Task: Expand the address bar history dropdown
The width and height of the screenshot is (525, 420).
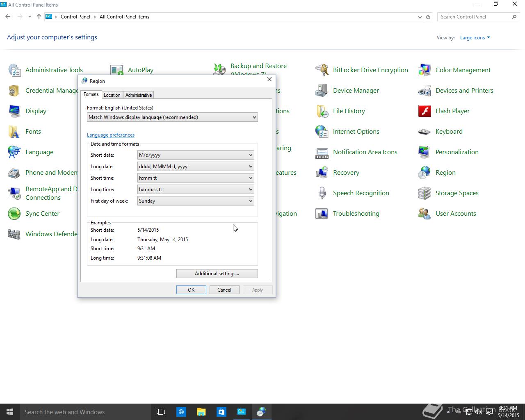Action: pos(420,17)
